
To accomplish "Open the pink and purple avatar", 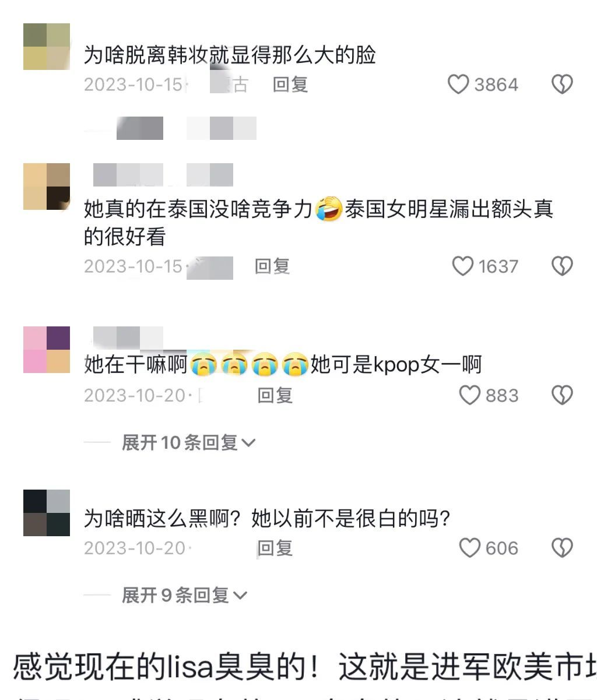I will [47, 350].
